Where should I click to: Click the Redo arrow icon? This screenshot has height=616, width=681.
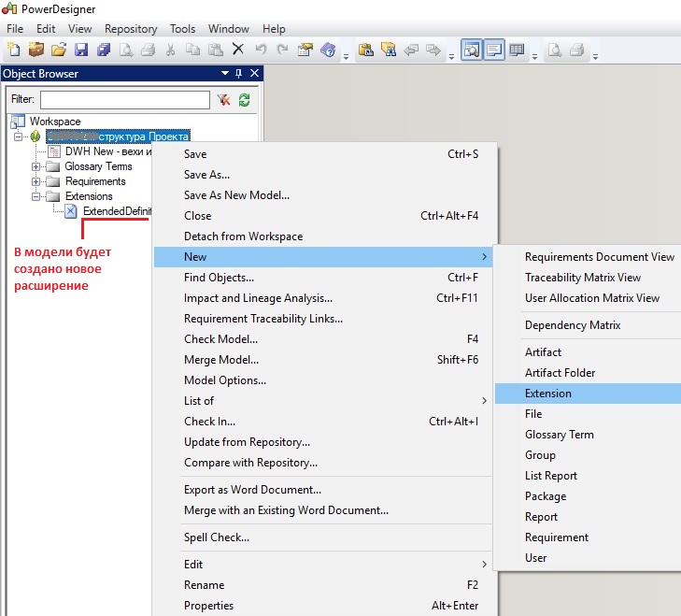(283, 50)
